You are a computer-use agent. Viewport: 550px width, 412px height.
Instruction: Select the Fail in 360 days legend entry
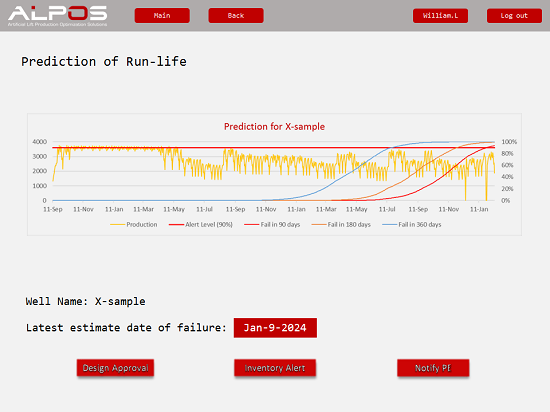(412, 224)
